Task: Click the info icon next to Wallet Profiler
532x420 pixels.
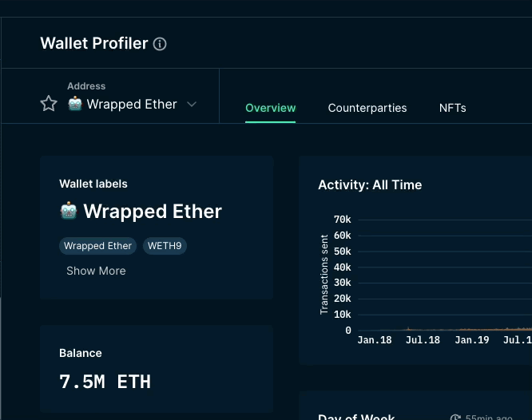Action: (160, 44)
